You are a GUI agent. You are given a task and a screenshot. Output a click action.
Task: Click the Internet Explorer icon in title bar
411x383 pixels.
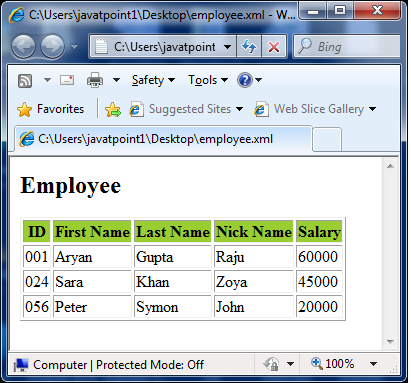coord(17,15)
